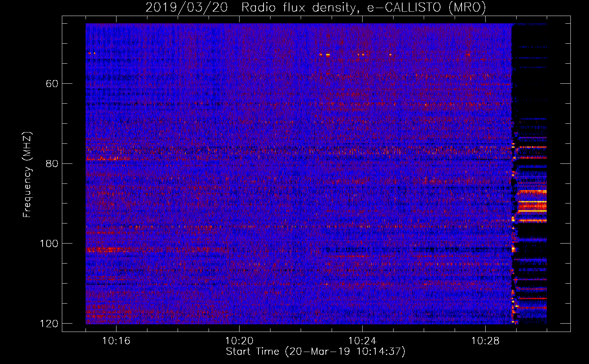589x364 pixels.
Task: Click the 120 frequency tick label
Action: 49,324
